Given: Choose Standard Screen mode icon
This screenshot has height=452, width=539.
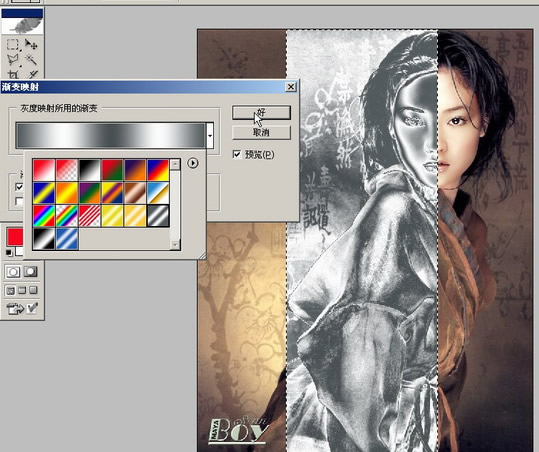Looking at the screenshot, I should point(10,290).
